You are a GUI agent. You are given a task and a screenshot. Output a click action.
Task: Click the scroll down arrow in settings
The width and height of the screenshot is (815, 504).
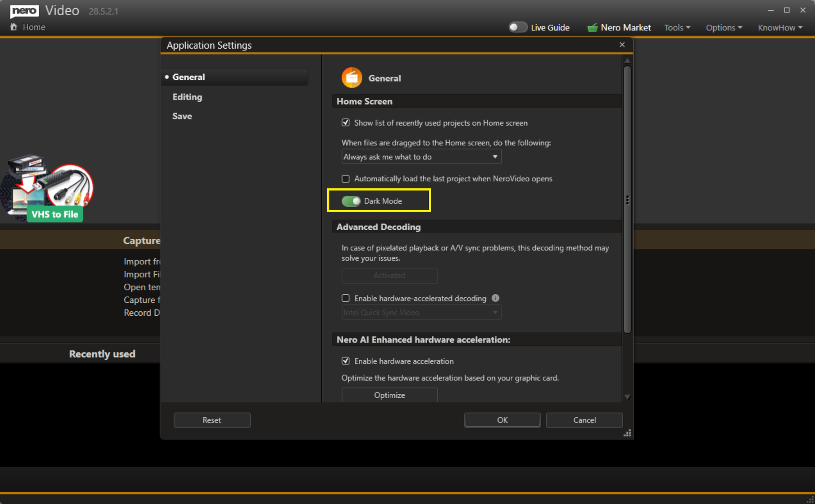(627, 397)
